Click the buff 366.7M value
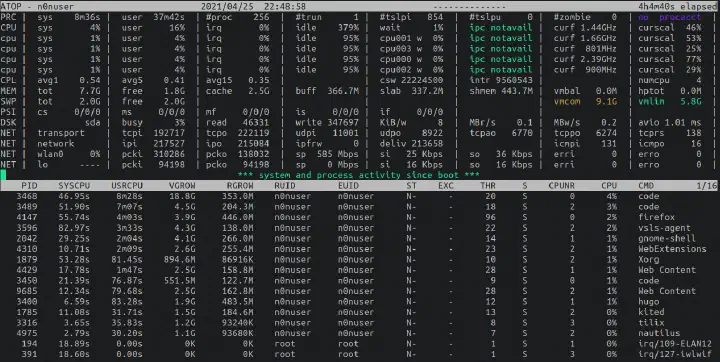 tap(327, 91)
